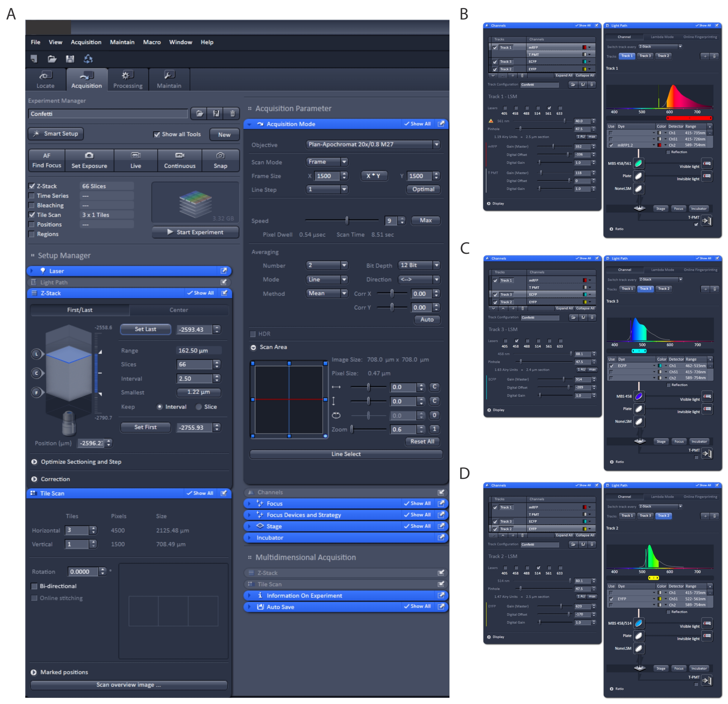Click the Set Exposure camera icon
The height and width of the screenshot is (704, 728).
tap(89, 156)
